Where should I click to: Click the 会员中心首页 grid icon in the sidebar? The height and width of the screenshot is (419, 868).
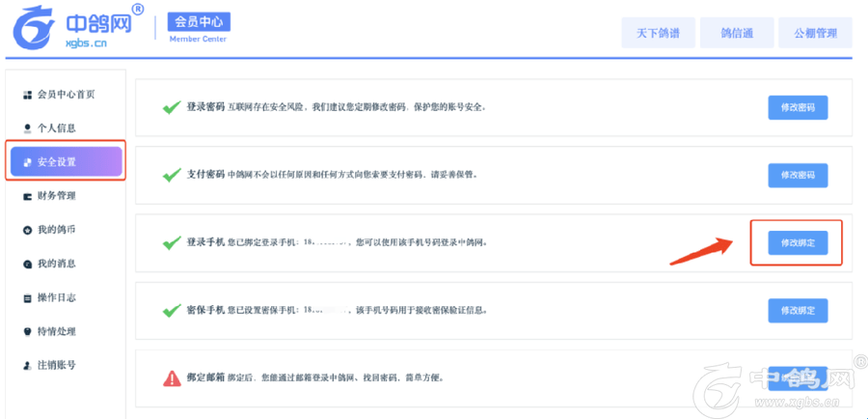coord(27,95)
